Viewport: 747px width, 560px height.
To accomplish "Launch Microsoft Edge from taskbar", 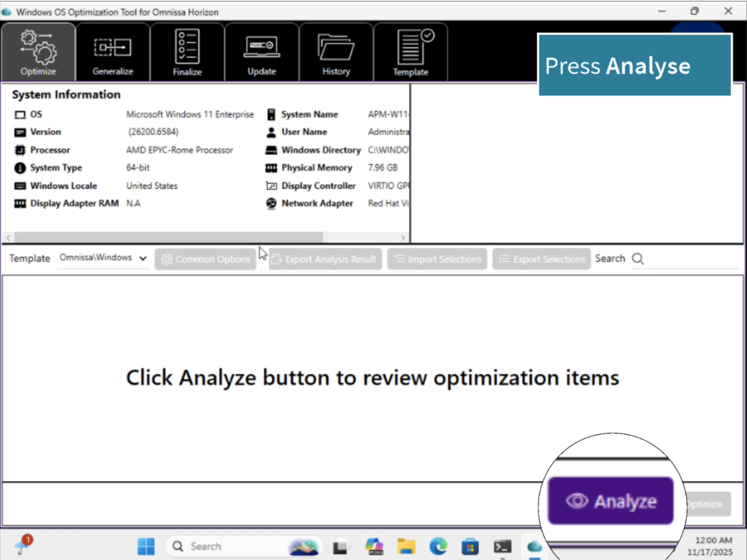I will 438,546.
